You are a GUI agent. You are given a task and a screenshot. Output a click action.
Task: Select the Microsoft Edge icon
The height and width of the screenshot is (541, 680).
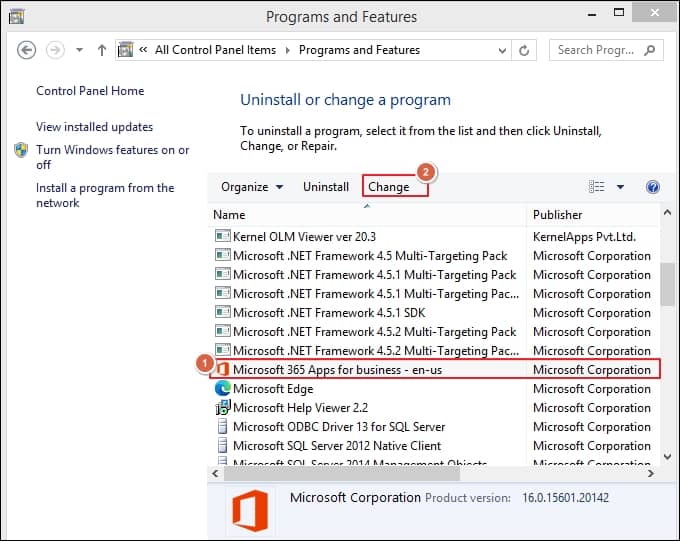[x=223, y=388]
